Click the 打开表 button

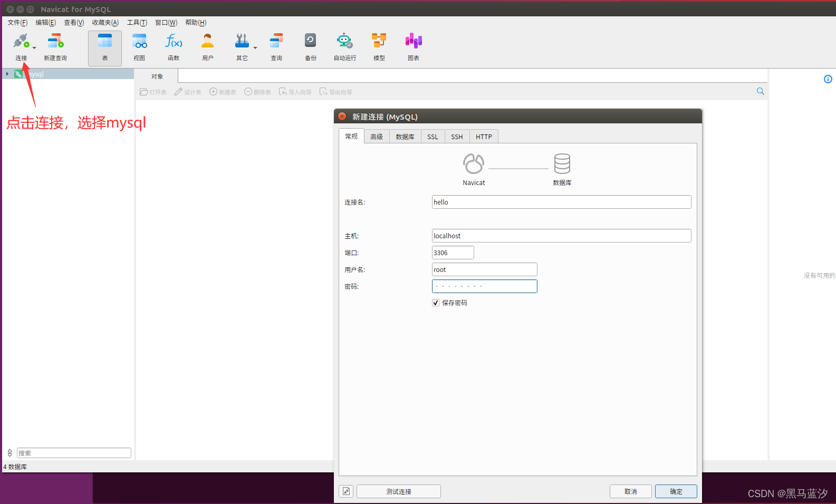153,92
